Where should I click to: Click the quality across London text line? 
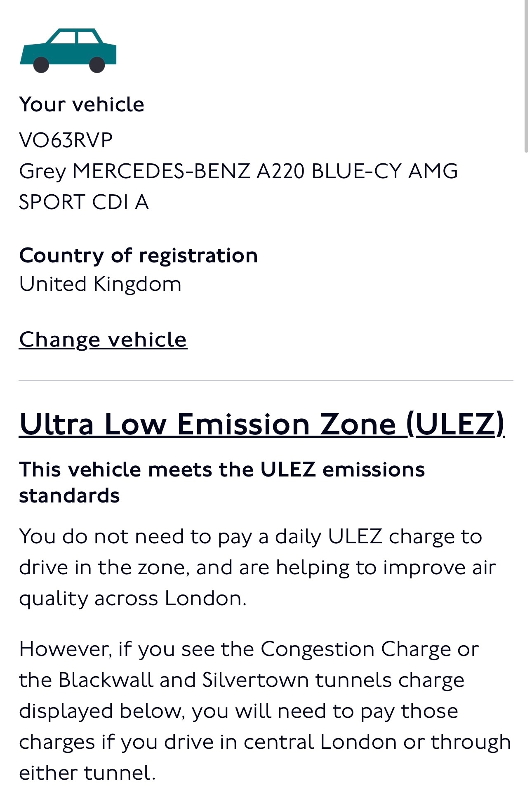tap(133, 599)
